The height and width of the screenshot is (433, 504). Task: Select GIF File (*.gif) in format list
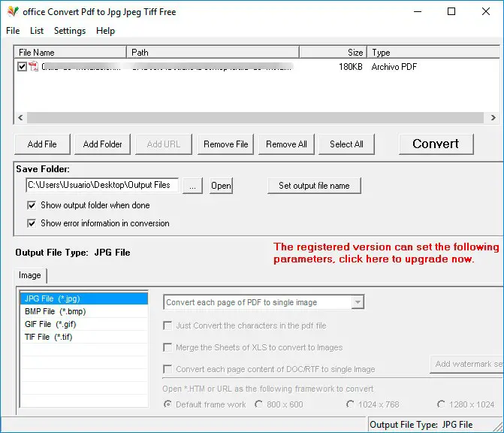pyautogui.click(x=84, y=324)
